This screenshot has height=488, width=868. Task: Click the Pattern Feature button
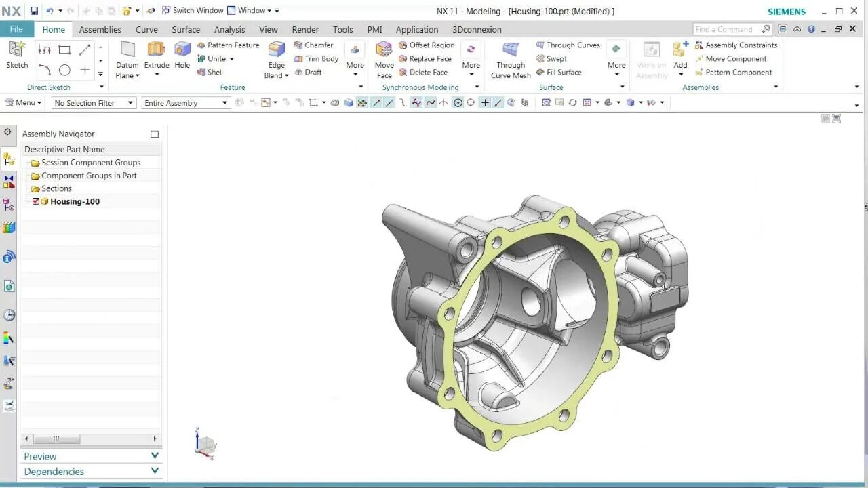click(228, 45)
